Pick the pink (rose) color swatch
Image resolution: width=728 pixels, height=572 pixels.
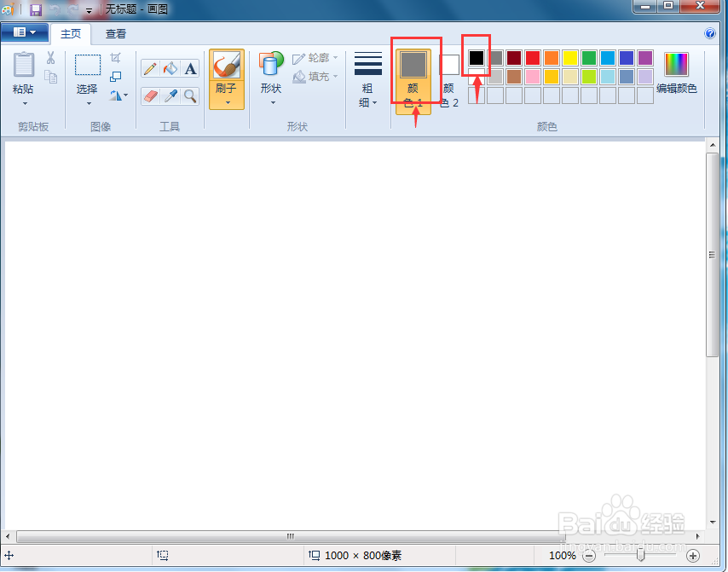coord(533,77)
